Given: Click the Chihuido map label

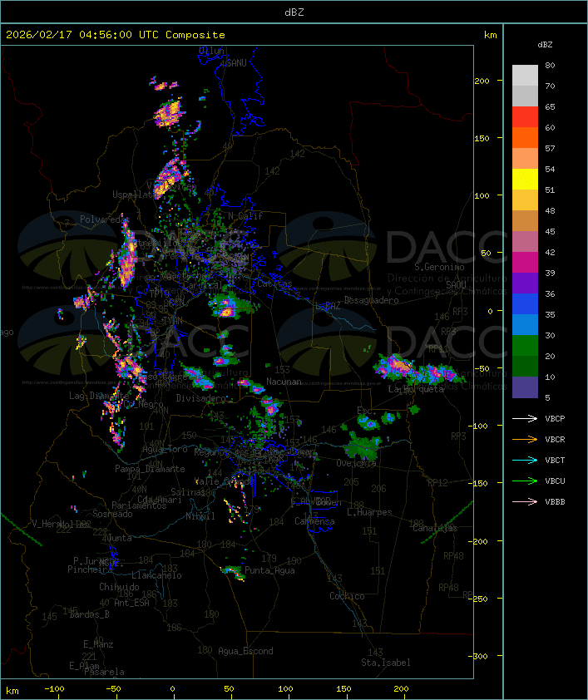Looking at the screenshot, I should click(x=119, y=587).
